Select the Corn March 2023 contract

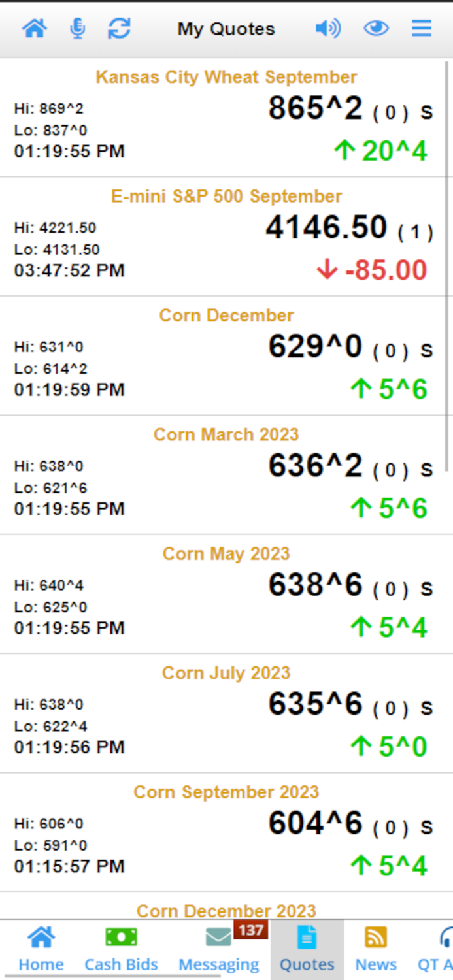(226, 434)
